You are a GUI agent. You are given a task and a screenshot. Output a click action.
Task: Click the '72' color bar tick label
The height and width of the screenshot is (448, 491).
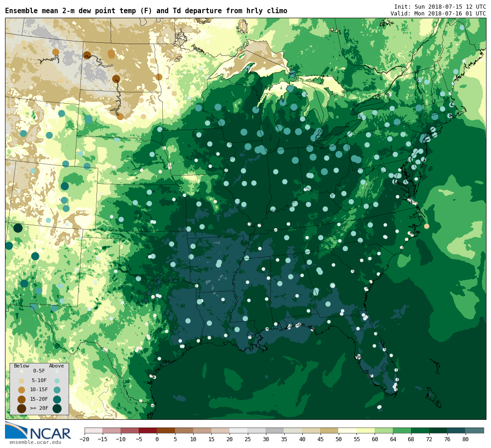click(x=429, y=439)
